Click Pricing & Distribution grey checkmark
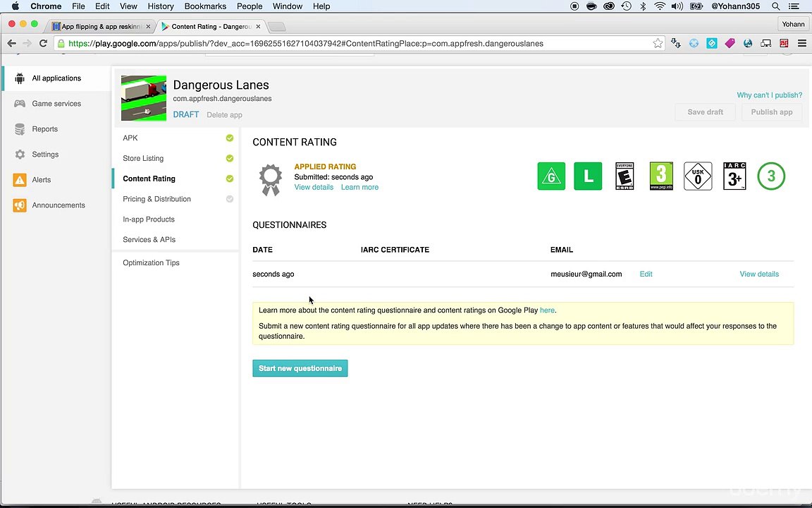The width and height of the screenshot is (812, 508). (x=229, y=199)
